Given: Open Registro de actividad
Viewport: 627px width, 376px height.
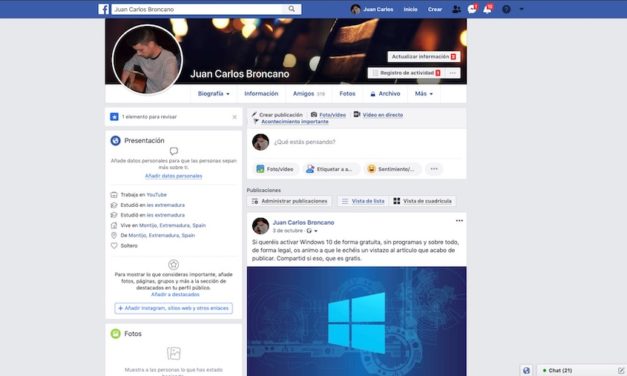Looking at the screenshot, I should 406,73.
